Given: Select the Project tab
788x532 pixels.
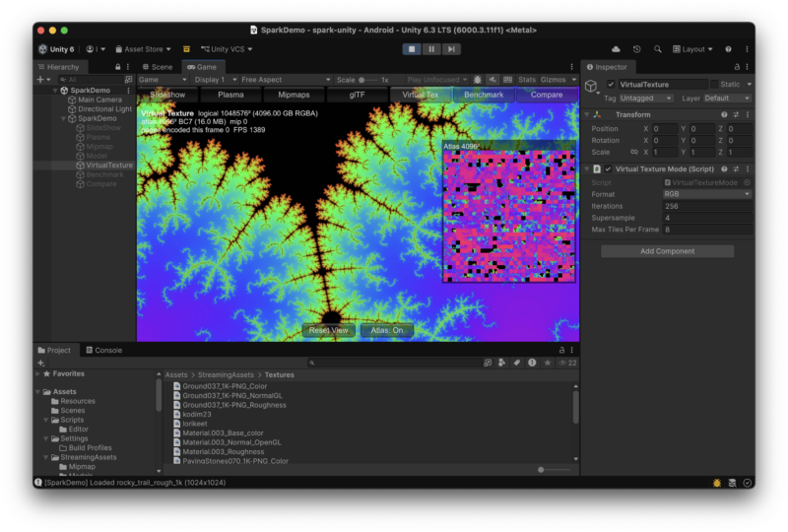Looking at the screenshot, I should (x=54, y=351).
